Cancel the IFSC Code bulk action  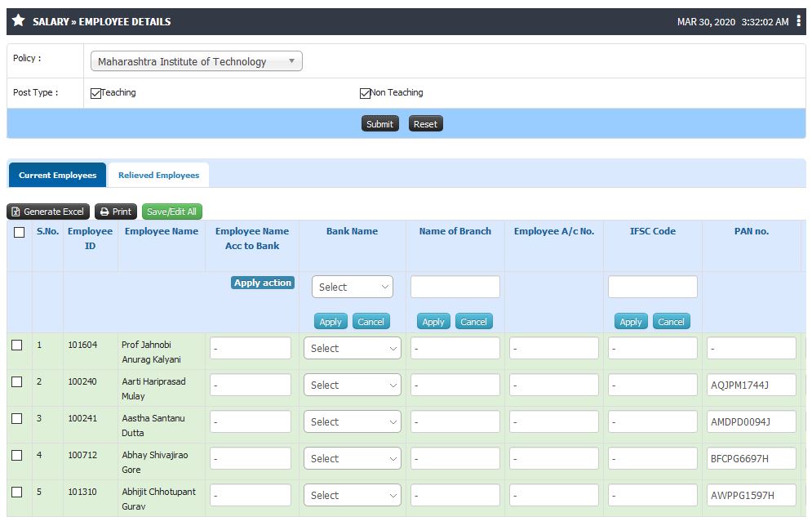point(671,322)
